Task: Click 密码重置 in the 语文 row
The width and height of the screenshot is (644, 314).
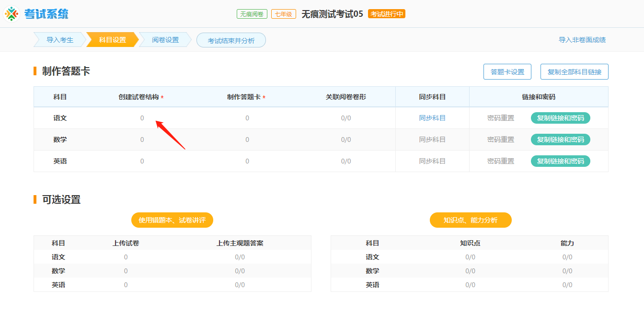Action: coord(501,118)
